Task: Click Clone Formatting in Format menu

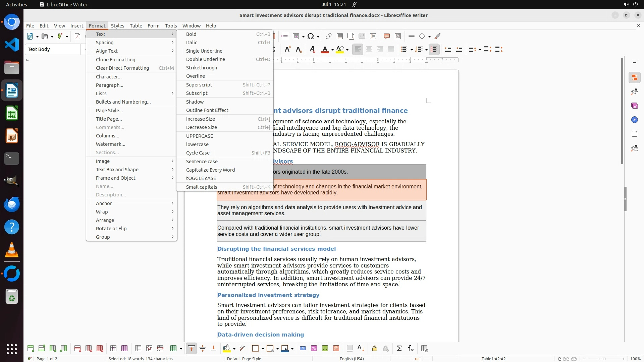Action: pos(115,60)
